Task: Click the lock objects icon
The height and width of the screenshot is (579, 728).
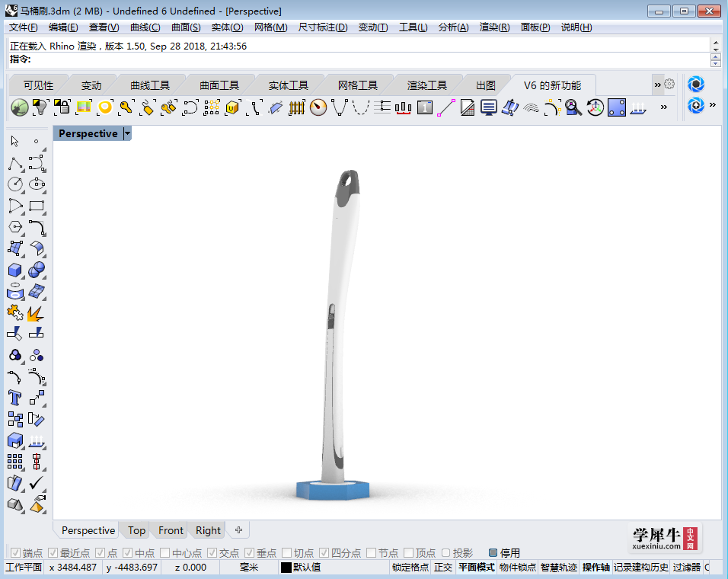Action: [62, 107]
